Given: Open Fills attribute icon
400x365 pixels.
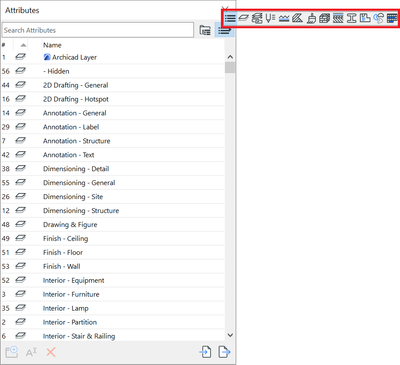Looking at the screenshot, I should click(x=297, y=18).
